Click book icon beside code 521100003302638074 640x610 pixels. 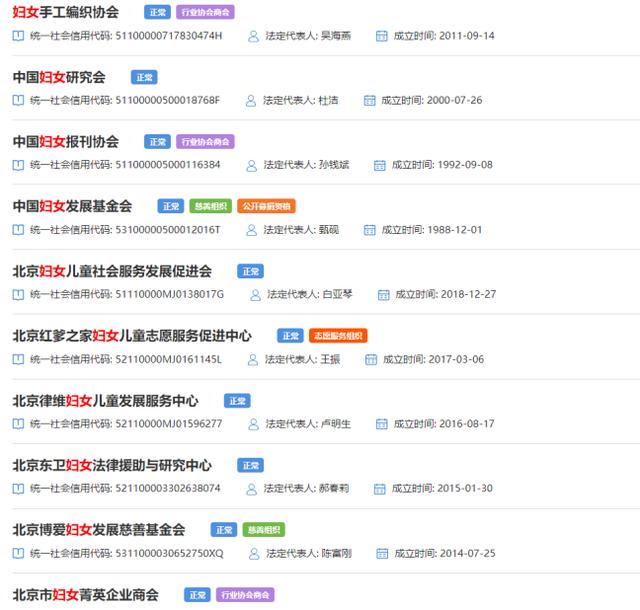18,488
